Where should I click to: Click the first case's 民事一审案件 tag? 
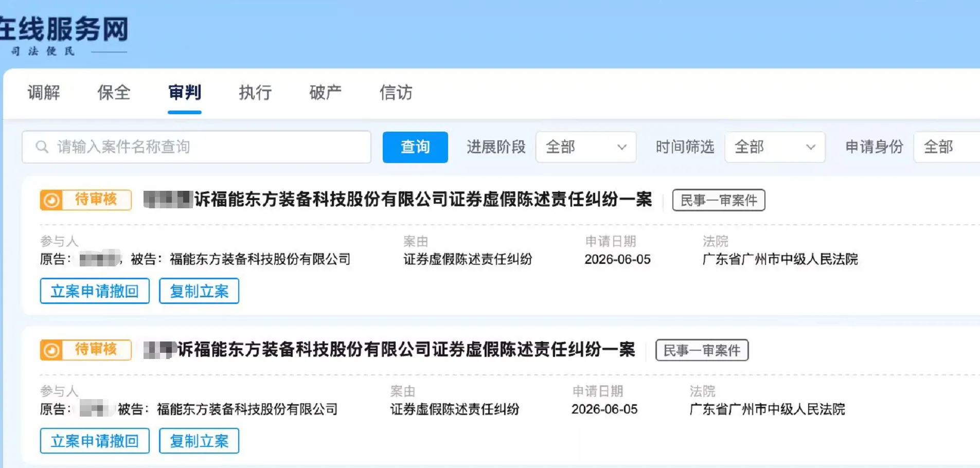pyautogui.click(x=719, y=200)
